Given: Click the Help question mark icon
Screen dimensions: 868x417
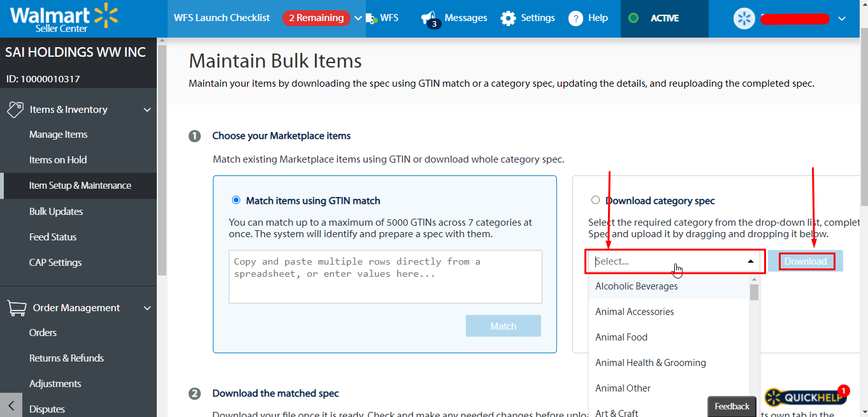Looking at the screenshot, I should (x=575, y=18).
